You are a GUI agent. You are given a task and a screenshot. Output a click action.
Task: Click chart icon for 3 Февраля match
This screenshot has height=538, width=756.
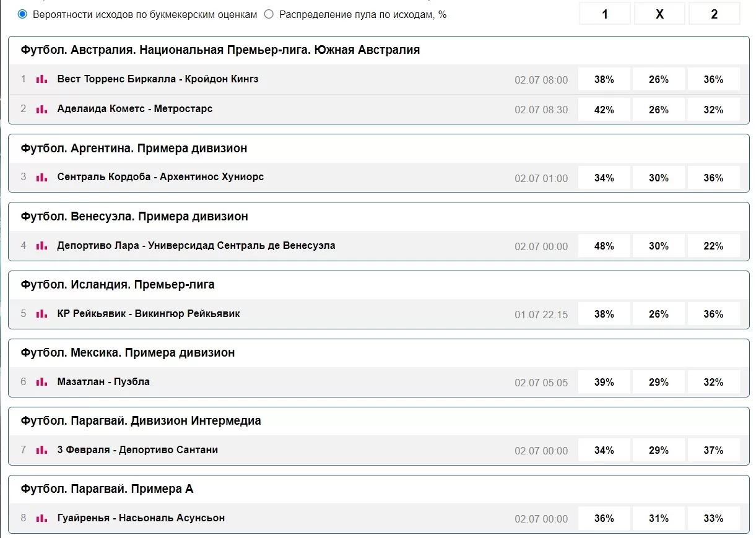click(x=41, y=449)
